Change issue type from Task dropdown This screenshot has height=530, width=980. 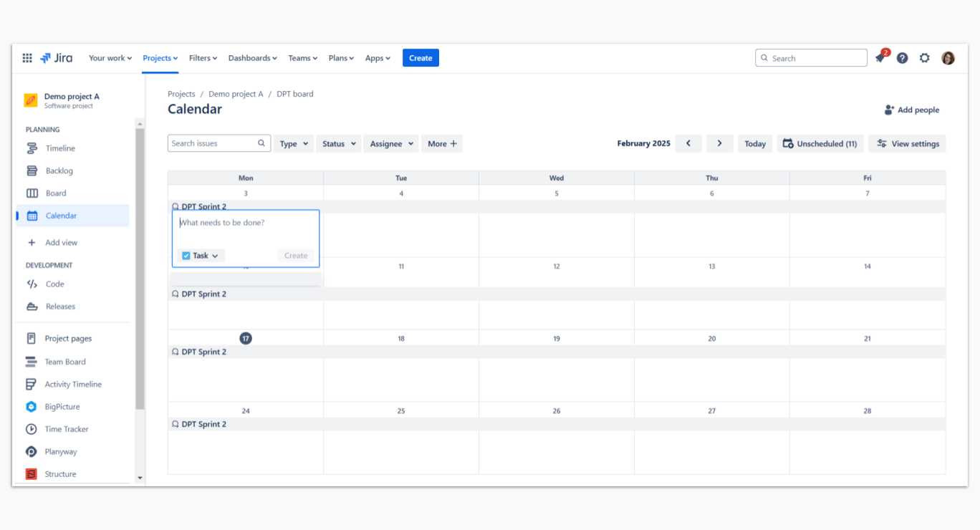click(x=201, y=256)
